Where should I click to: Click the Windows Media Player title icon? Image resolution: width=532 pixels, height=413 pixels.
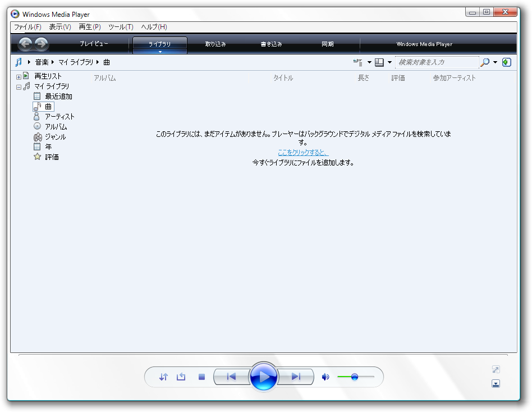pyautogui.click(x=15, y=14)
